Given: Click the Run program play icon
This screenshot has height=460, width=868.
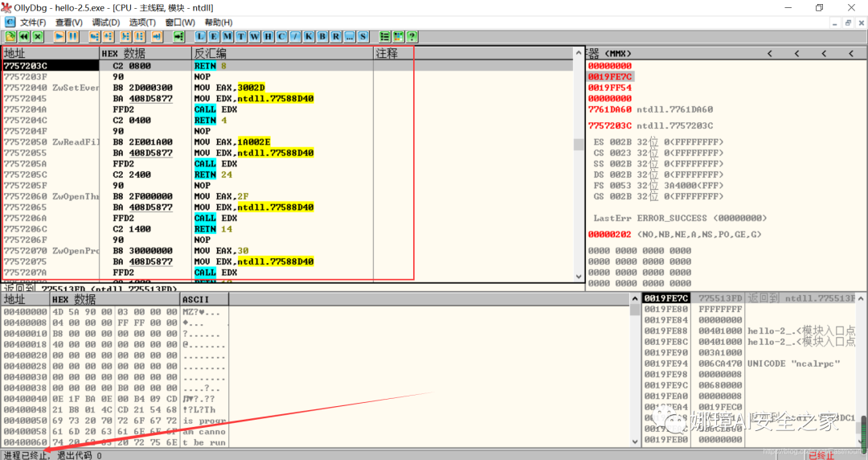Looking at the screenshot, I should point(59,36).
